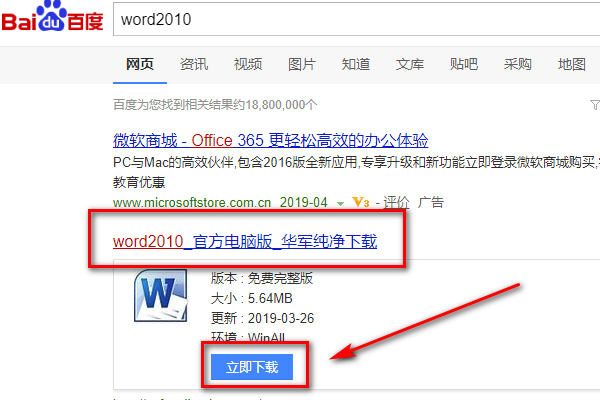The width and height of the screenshot is (600, 400).
Task: Select the 网页 tab
Action: (140, 64)
